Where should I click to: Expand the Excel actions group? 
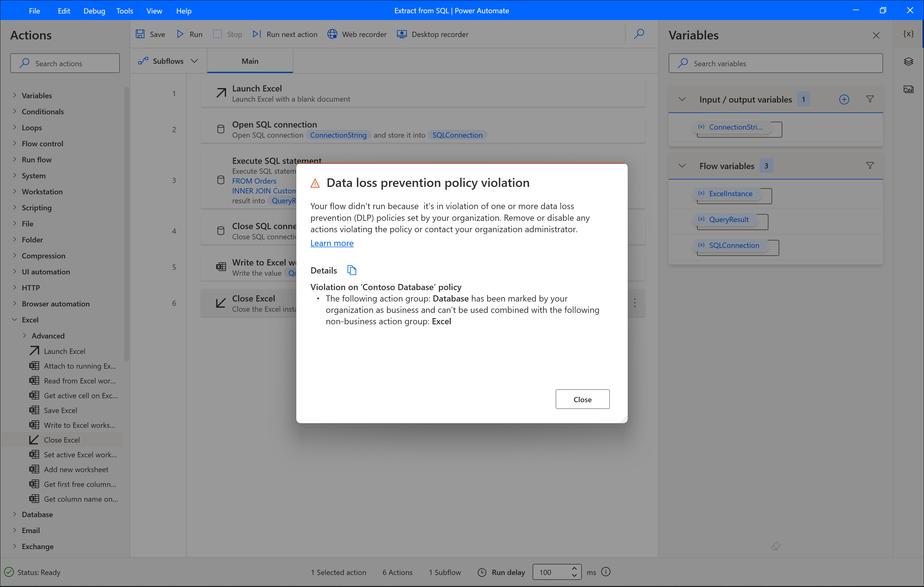click(15, 320)
